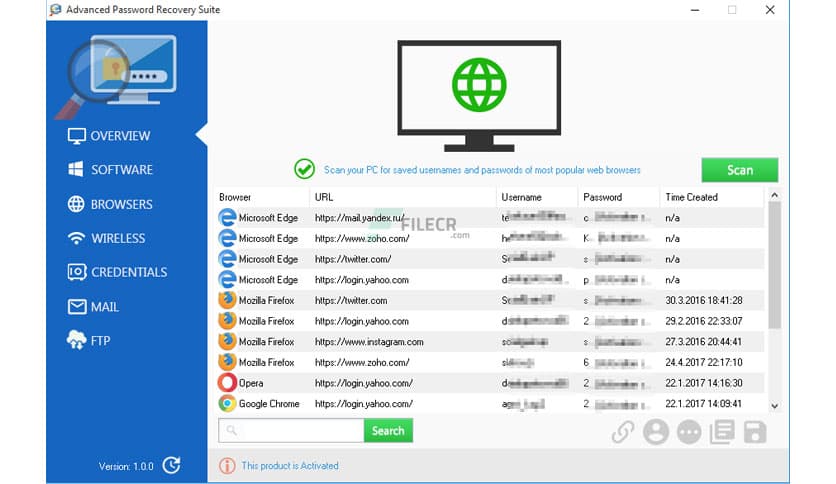This screenshot has width=836, height=484.
Task: Click the green Search button
Action: [x=388, y=431]
